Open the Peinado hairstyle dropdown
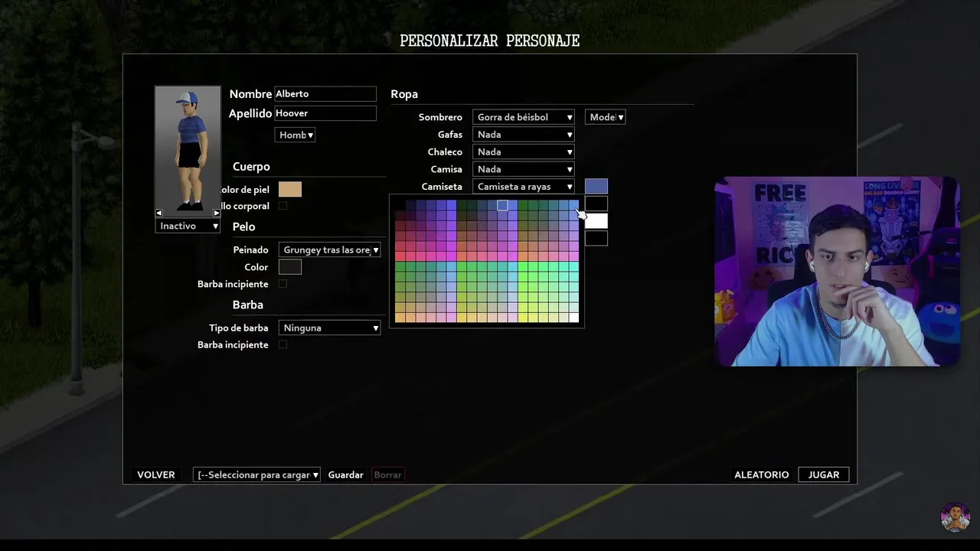Image resolution: width=980 pixels, height=551 pixels. click(x=329, y=249)
